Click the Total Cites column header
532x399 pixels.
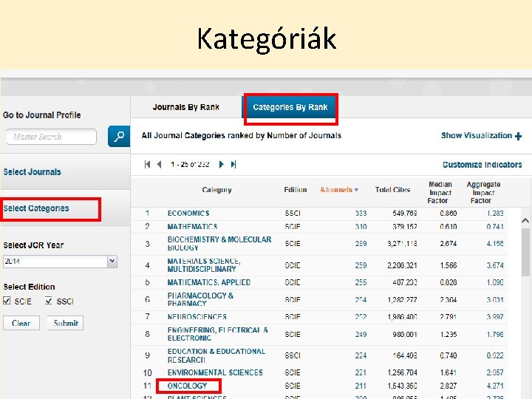tap(392, 190)
